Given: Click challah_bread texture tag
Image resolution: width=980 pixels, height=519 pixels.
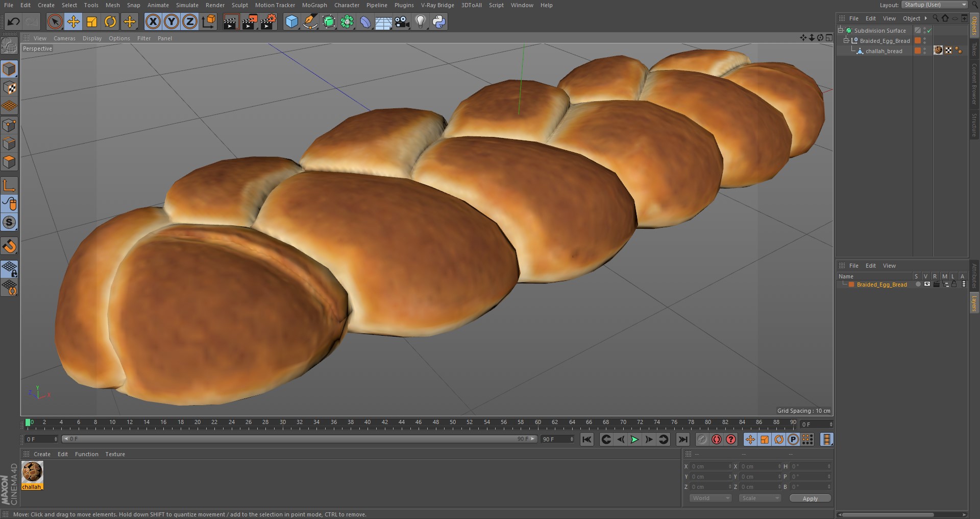Looking at the screenshot, I should 938,50.
